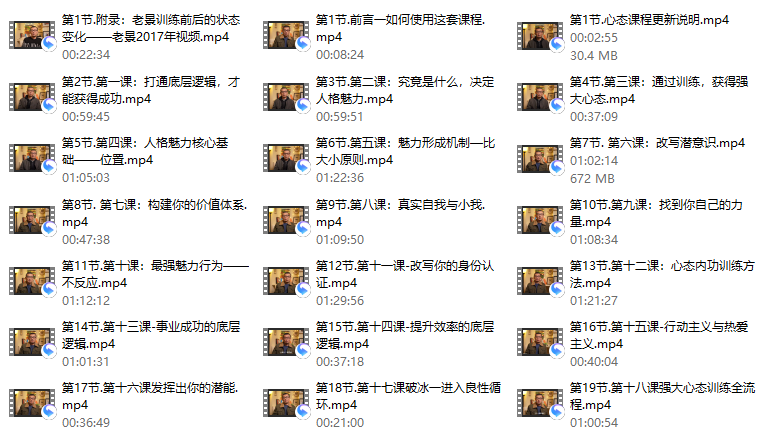Viewport: 772px width, 445px height.
Task: Select 第16节 行动主义与热爱主义 video icon
Action: [540, 342]
